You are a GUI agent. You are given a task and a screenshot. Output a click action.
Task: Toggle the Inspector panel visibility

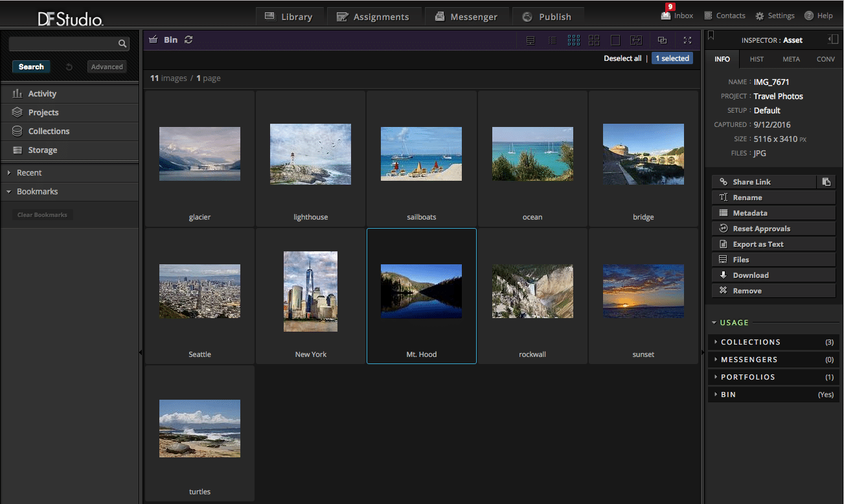coord(833,40)
